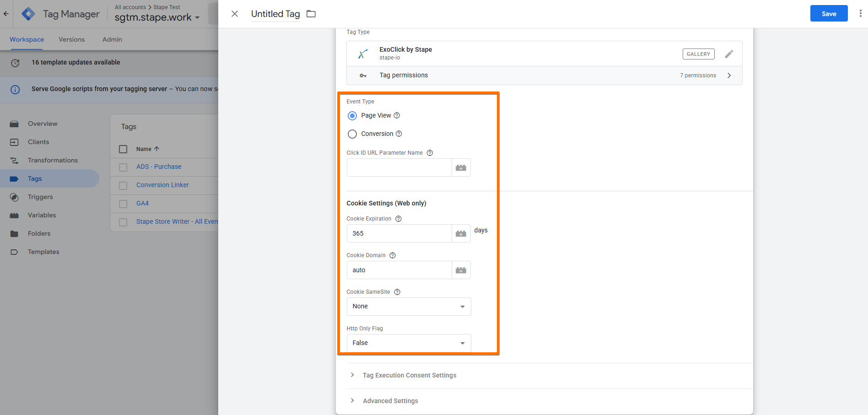
Task: Click the Cookie Expiration field showing 365
Action: (x=399, y=234)
